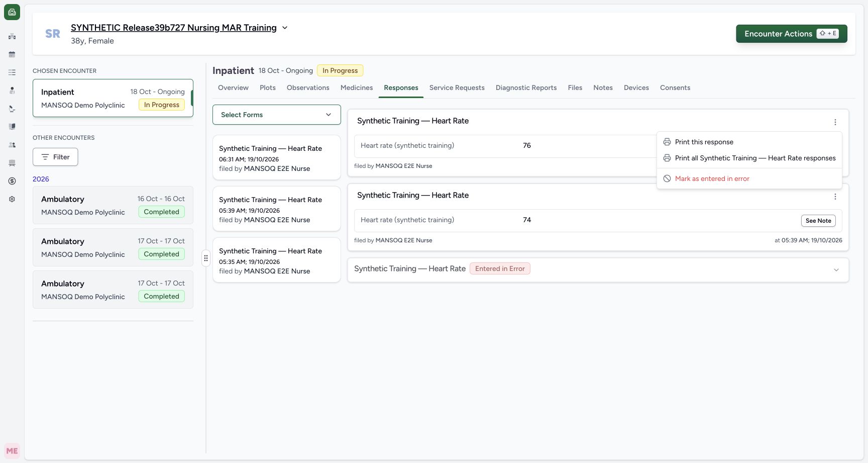Open the microscope lab sidebar icon
Viewport: 868px width, 463px height.
click(12, 109)
